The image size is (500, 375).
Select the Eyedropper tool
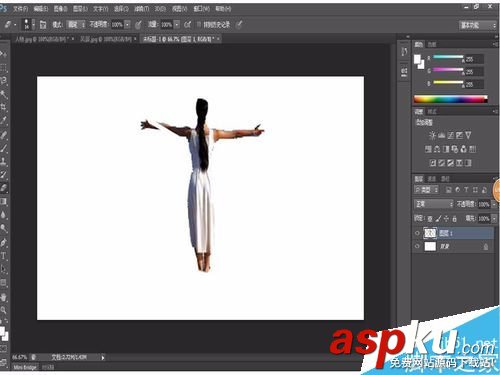pyautogui.click(x=3, y=121)
